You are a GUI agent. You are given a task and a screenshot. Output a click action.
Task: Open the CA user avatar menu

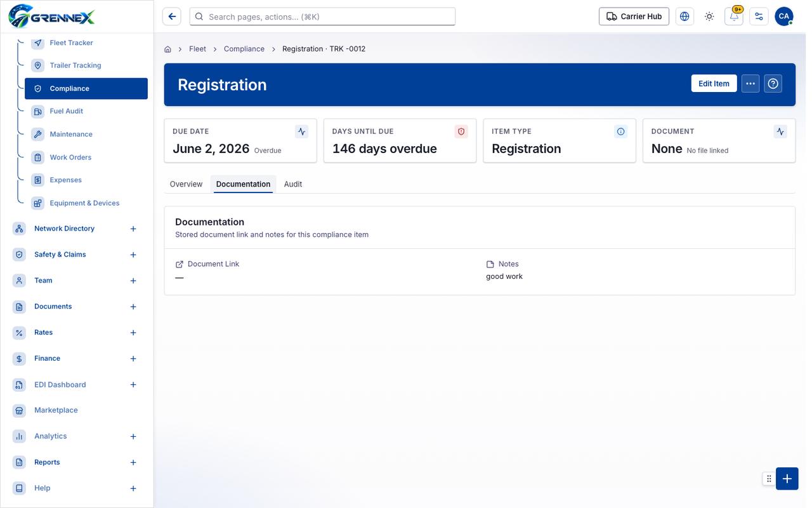784,17
